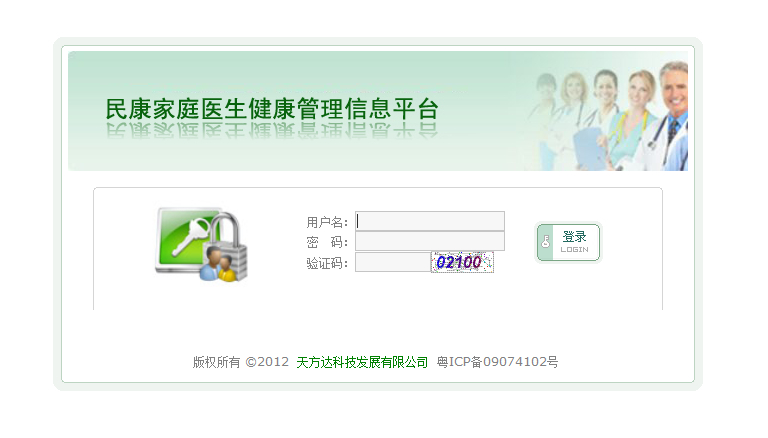Image resolution: width=768 pixels, height=438 pixels.
Task: Click the 版权所有 ©2012 copyright text
Action: click(240, 362)
